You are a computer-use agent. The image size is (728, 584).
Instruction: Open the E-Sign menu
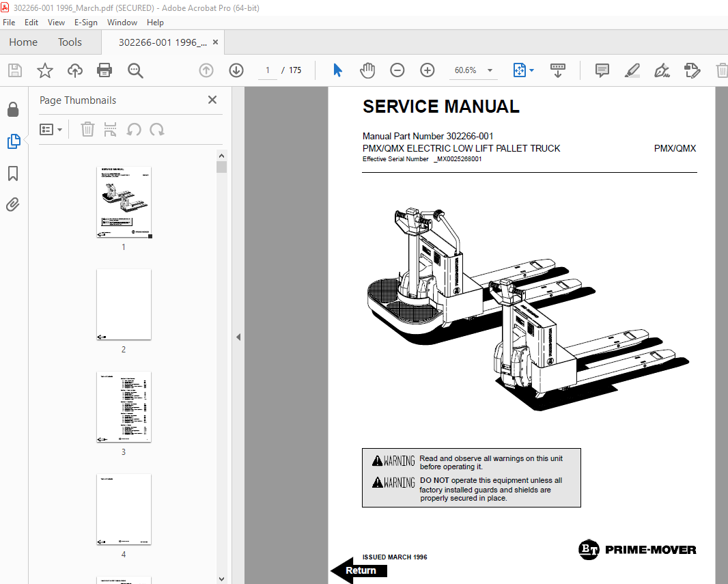click(86, 23)
